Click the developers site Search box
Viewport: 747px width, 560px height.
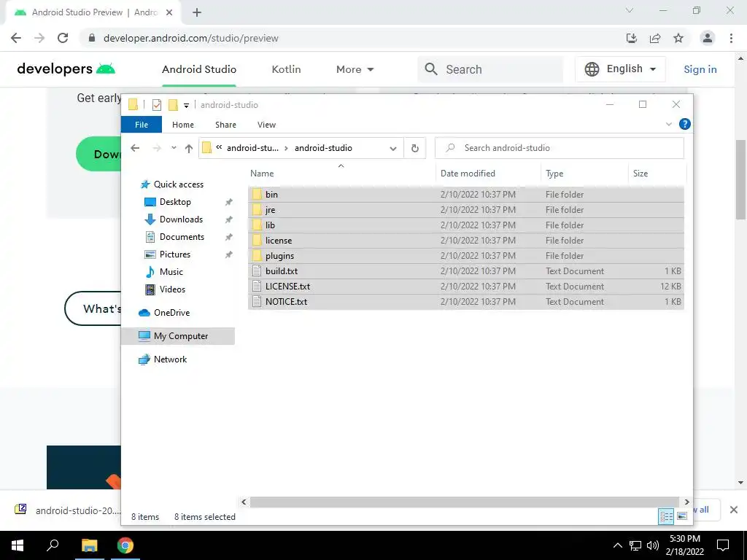coord(490,69)
